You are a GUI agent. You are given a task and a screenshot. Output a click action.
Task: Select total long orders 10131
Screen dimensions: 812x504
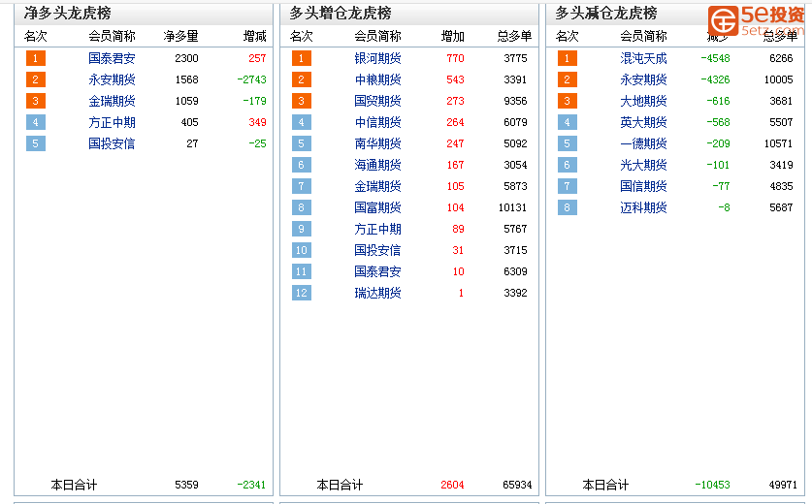512,207
